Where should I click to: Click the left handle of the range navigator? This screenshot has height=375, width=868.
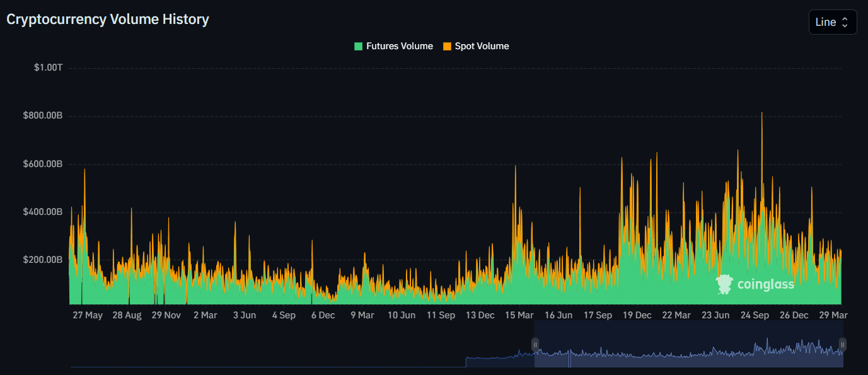(535, 344)
